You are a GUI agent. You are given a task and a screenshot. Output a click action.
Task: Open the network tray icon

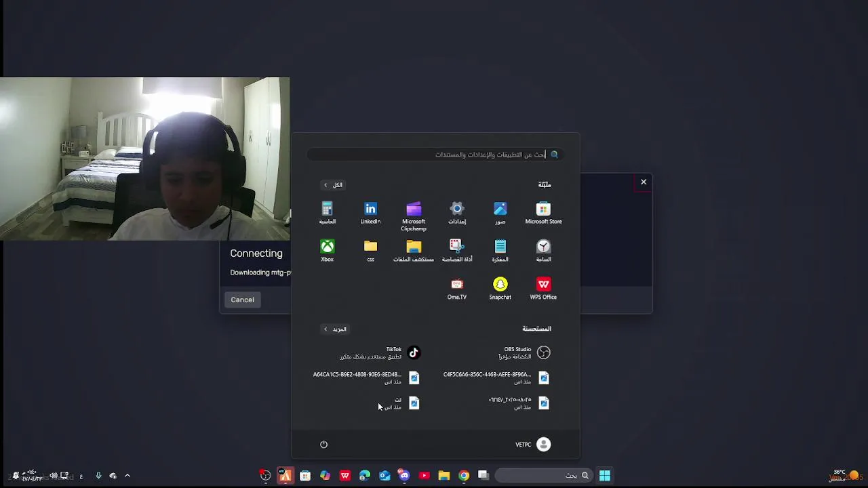64,476
